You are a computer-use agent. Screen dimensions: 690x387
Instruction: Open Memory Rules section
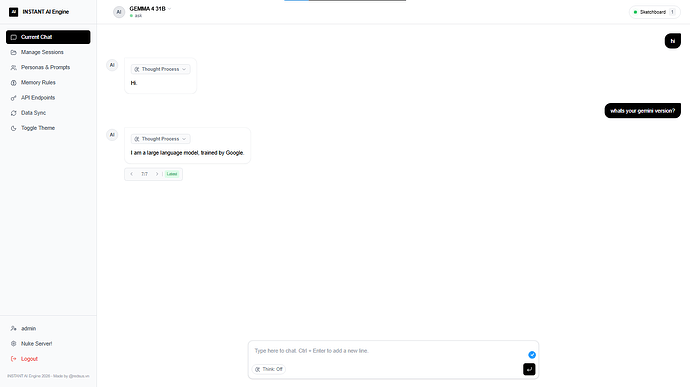click(48, 83)
